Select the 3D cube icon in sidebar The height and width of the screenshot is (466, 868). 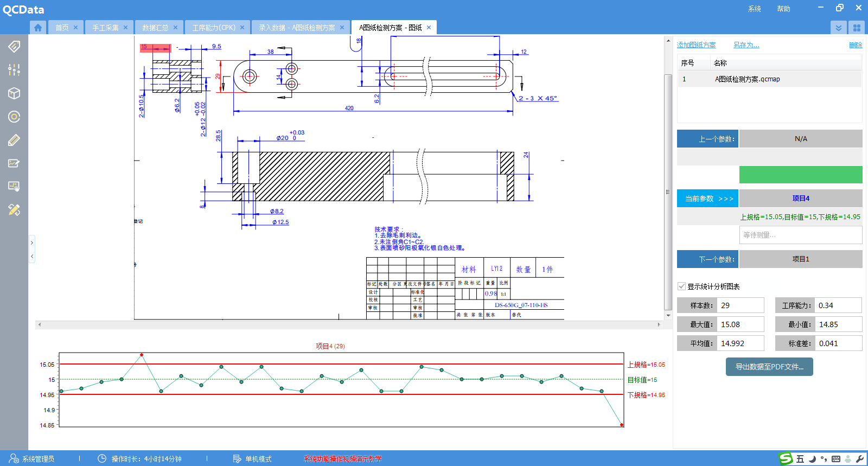[x=14, y=93]
